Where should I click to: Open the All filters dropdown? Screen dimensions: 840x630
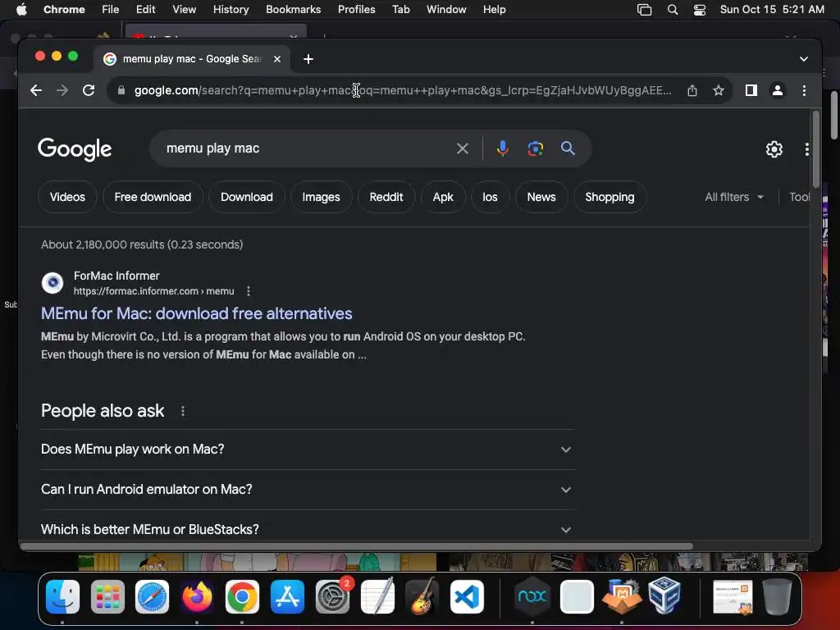pos(733,197)
